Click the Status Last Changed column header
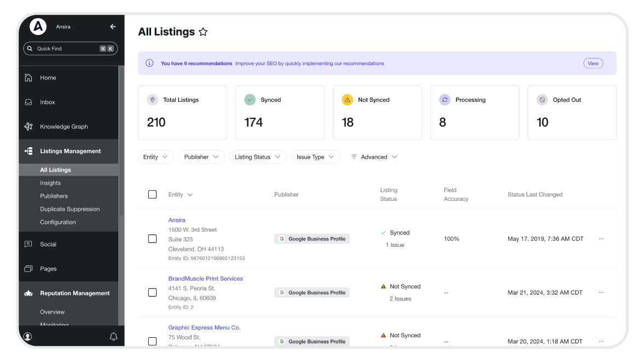This screenshot has height=364, width=641. coord(535,195)
